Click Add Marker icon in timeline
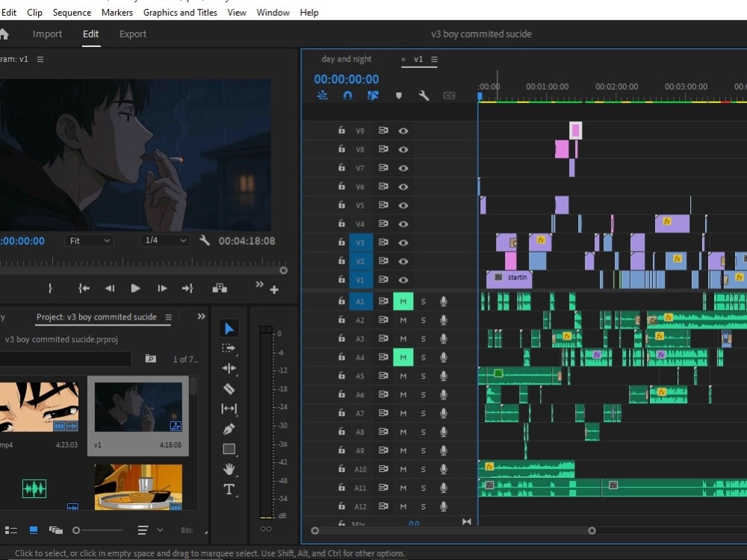The width and height of the screenshot is (747, 560). (399, 96)
